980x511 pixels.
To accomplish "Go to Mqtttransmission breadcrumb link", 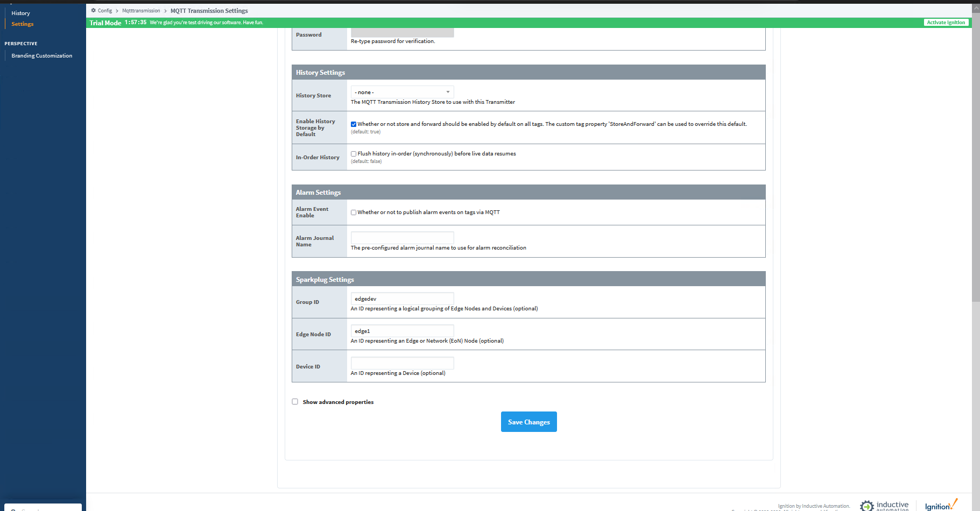I will point(141,11).
